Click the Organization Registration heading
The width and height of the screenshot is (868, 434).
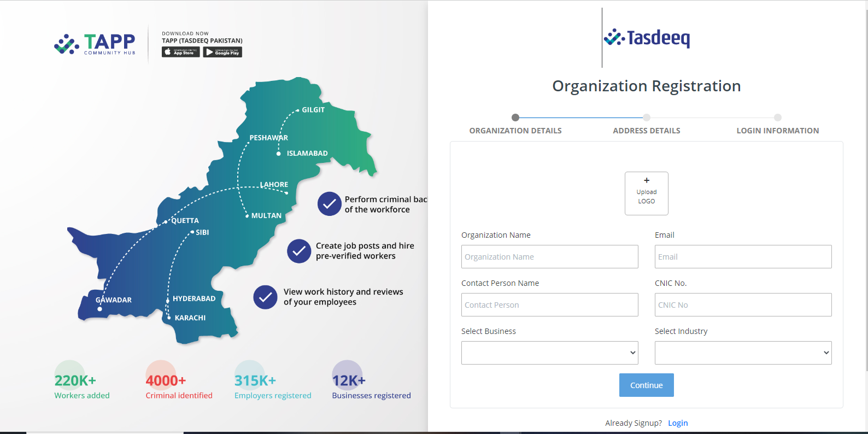click(x=647, y=86)
